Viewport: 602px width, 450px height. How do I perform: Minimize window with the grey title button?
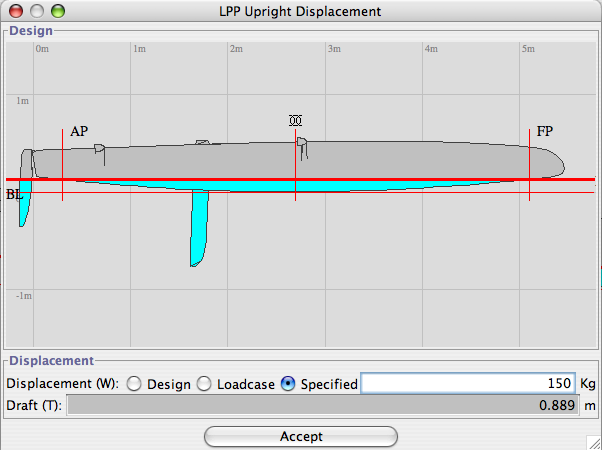coord(37,11)
